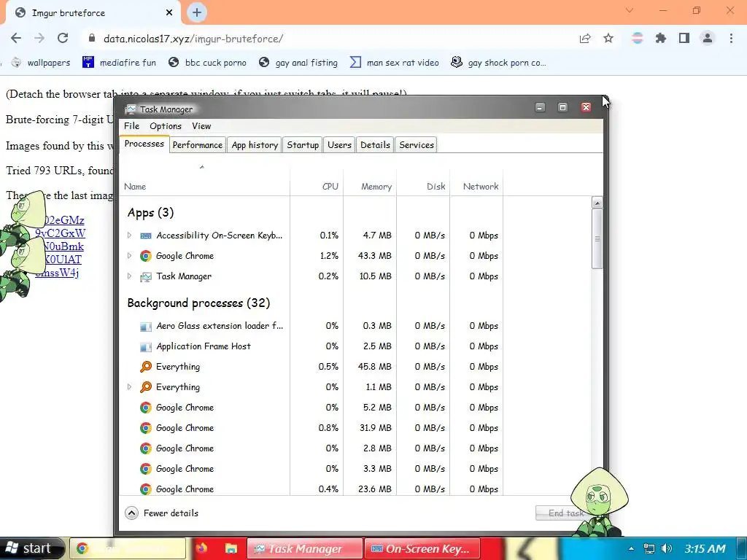The height and width of the screenshot is (560, 747).
Task: Click the 3:15 AM taskbar clock
Action: point(705,548)
